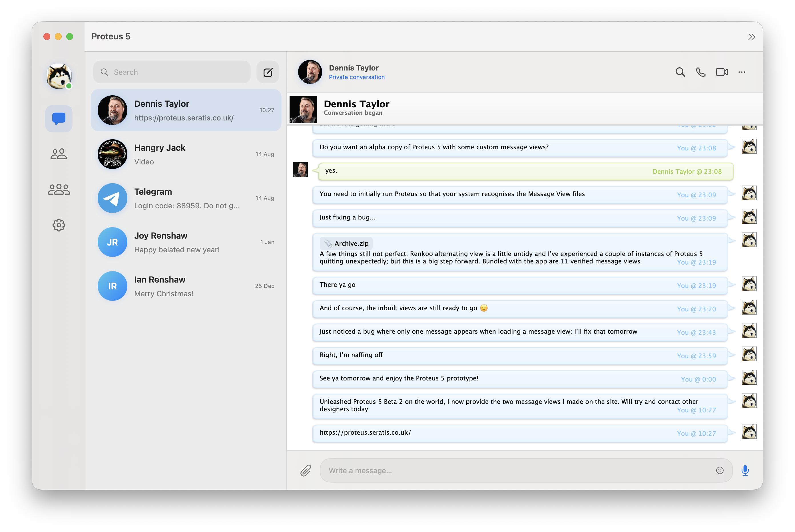Viewport: 795px width, 532px height.
Task: Click Private conversation link in header
Action: 357,77
